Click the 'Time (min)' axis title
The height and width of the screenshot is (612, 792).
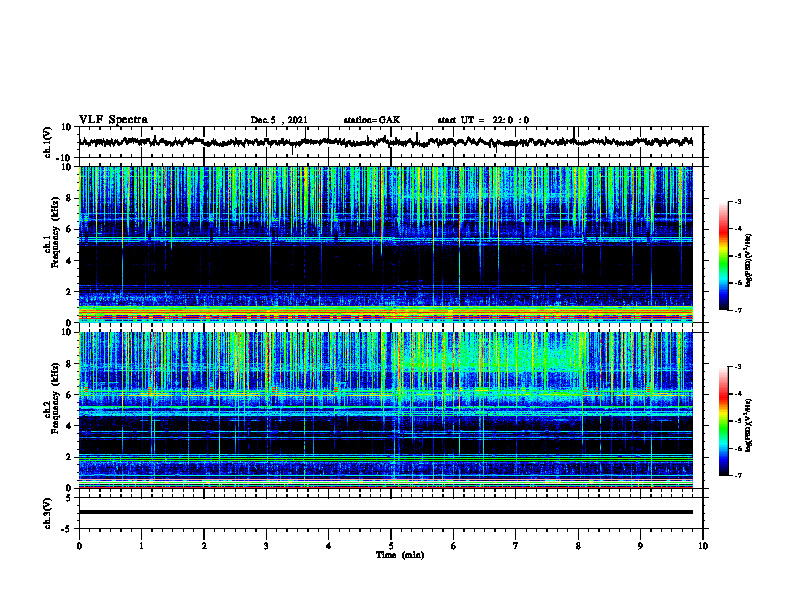400,555
